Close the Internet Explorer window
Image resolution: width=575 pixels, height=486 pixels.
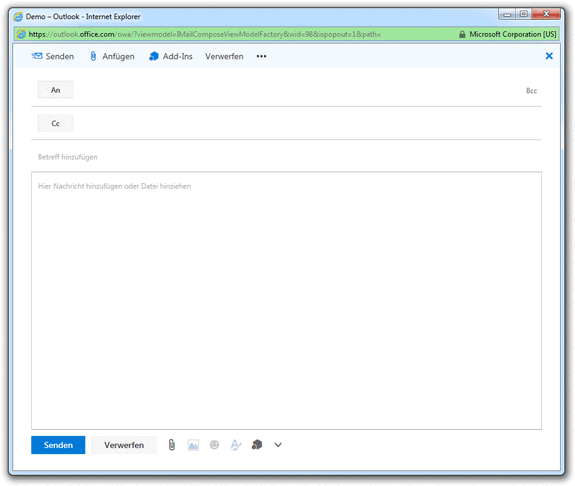coord(546,14)
